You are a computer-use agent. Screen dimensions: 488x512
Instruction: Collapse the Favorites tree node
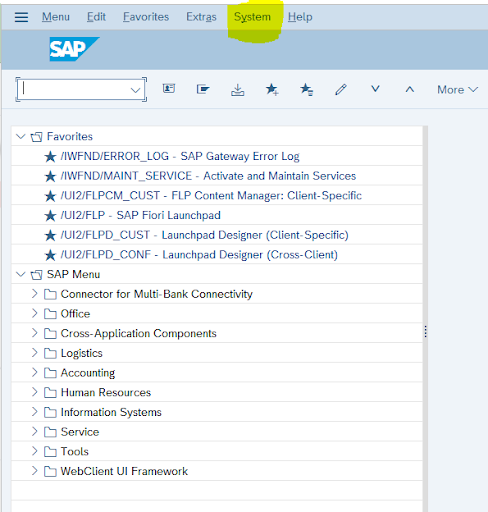point(21,136)
